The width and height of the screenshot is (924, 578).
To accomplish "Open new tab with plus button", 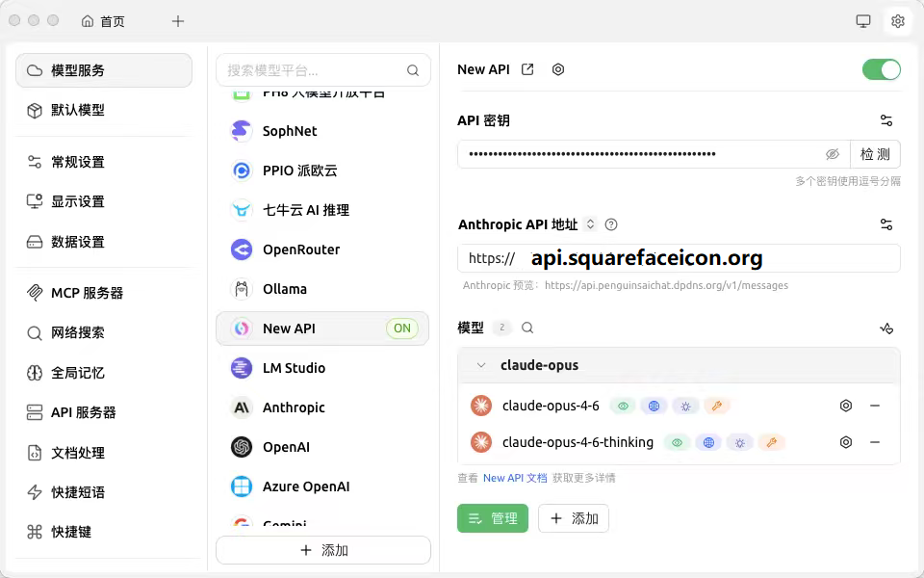I will tap(177, 21).
